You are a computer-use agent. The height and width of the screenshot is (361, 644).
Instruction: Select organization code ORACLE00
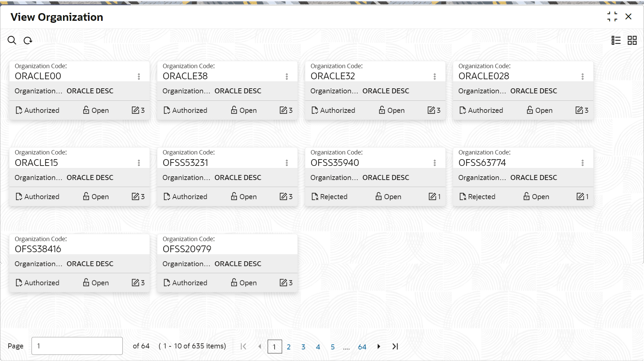pos(38,76)
